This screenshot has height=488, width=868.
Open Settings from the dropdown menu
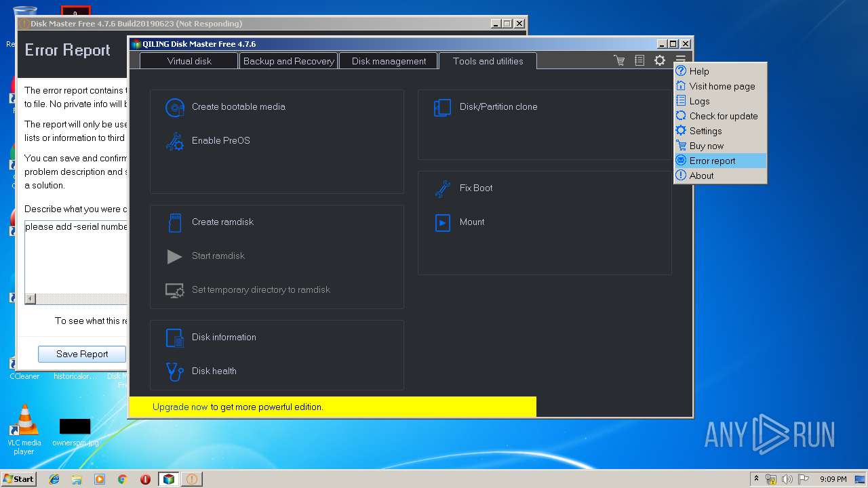point(720,131)
